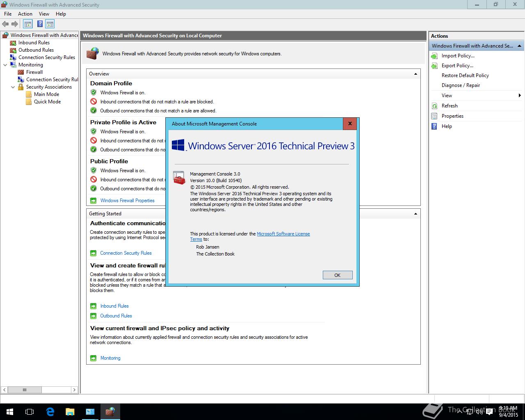525x420 pixels.
Task: Click the Forward arrow toolbar icon
Action: pos(15,24)
